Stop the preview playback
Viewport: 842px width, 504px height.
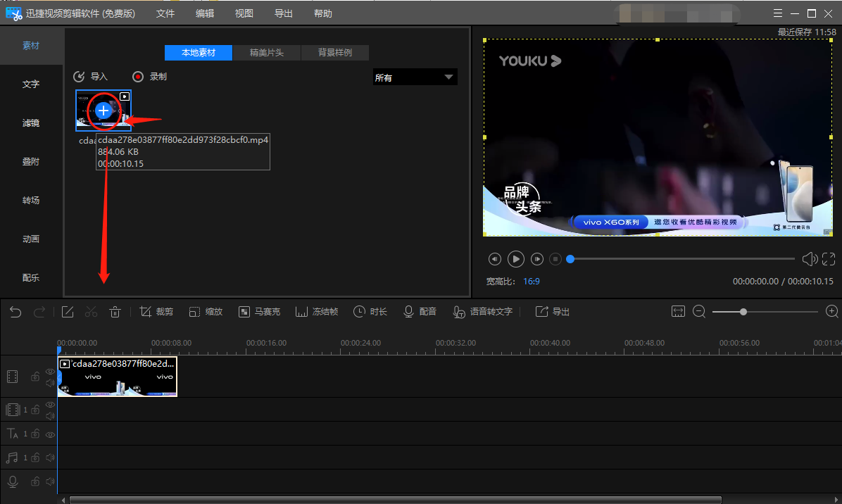coord(555,259)
